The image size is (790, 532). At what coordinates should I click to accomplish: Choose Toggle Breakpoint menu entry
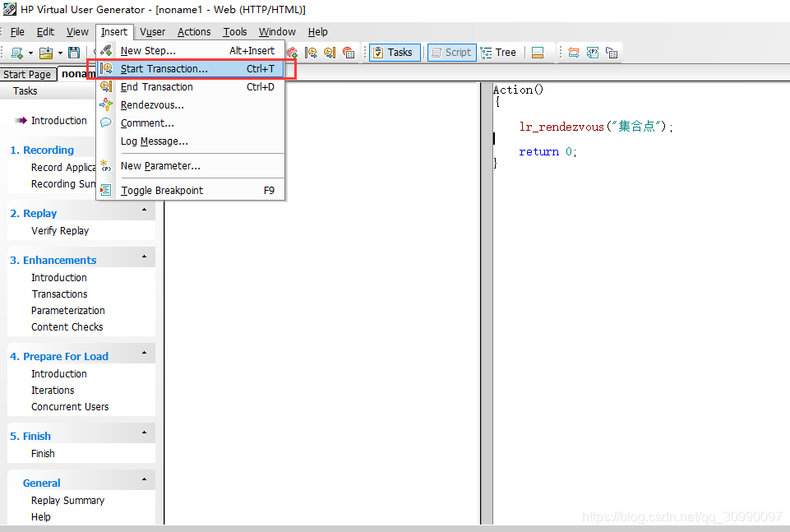[x=191, y=191]
